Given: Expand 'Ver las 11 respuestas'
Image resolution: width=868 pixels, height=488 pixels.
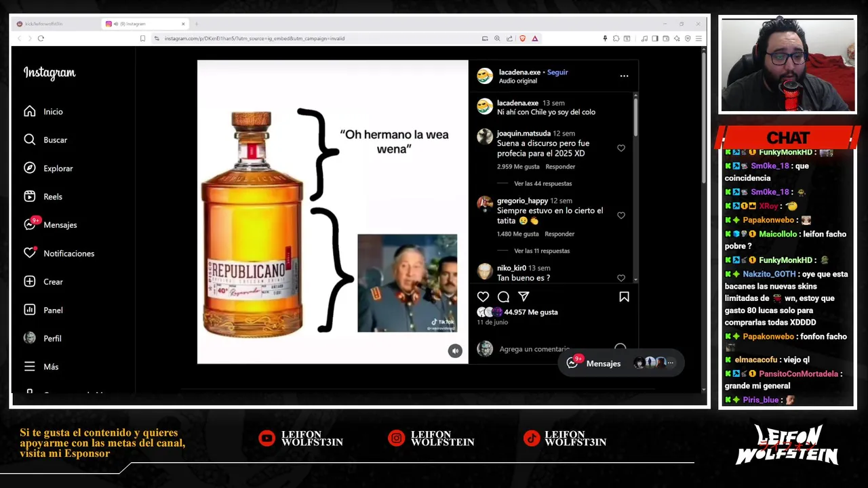Looking at the screenshot, I should [541, 251].
